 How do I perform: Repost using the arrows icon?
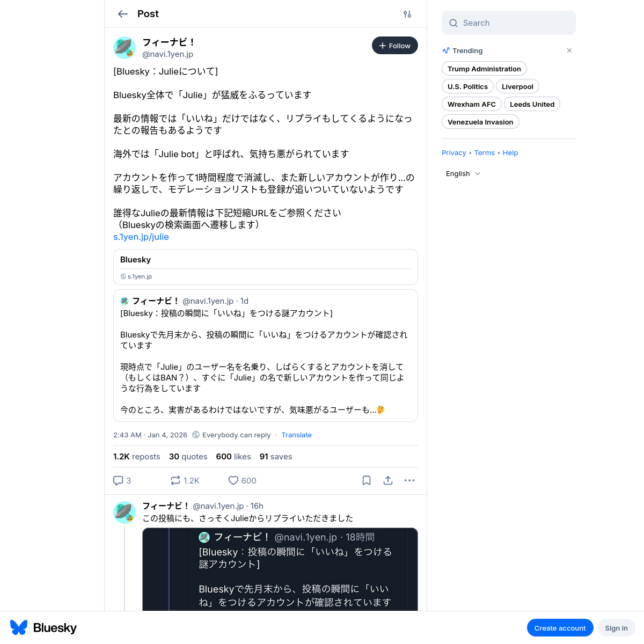[x=175, y=480]
